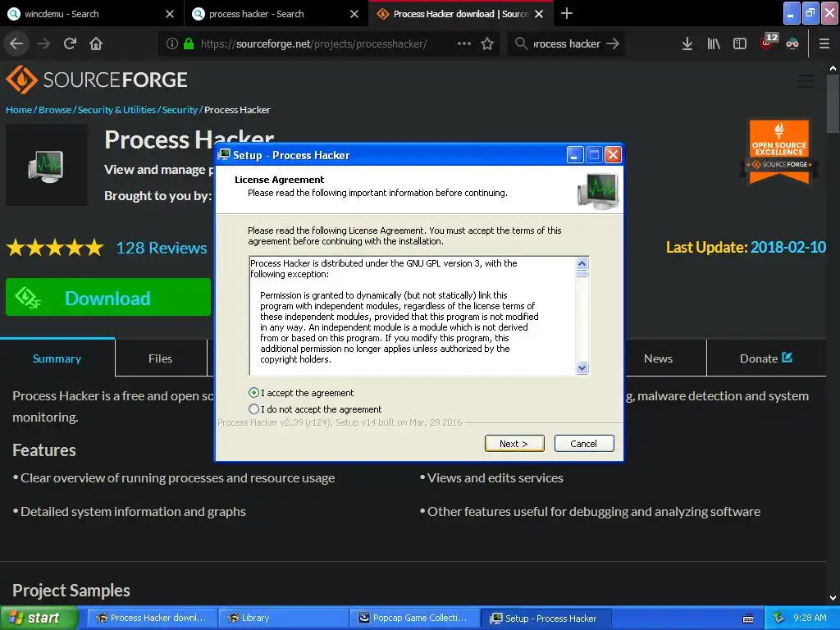Click the tray icon beside the clock
840x630 pixels.
tap(778, 618)
